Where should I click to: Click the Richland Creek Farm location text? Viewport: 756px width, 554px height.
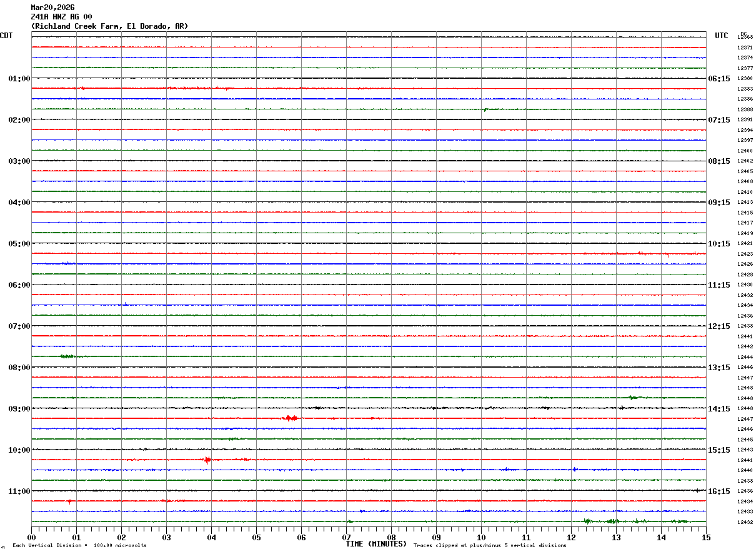pos(109,26)
